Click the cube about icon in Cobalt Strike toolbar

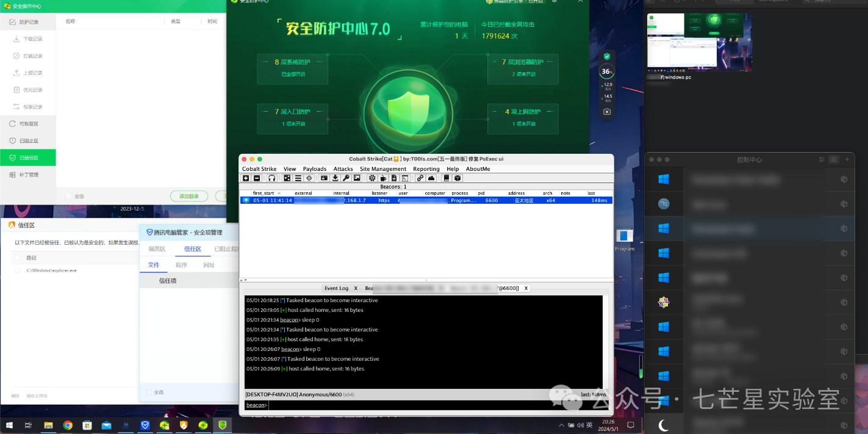click(457, 178)
